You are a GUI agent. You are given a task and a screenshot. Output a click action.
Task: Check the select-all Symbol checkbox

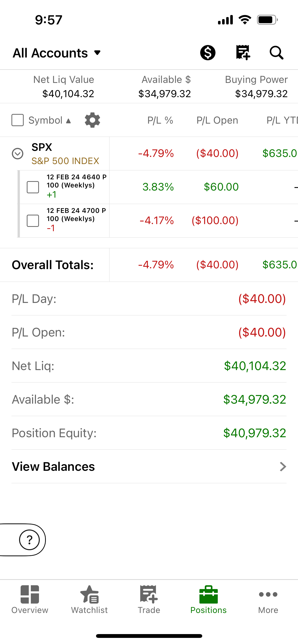coord(18,120)
